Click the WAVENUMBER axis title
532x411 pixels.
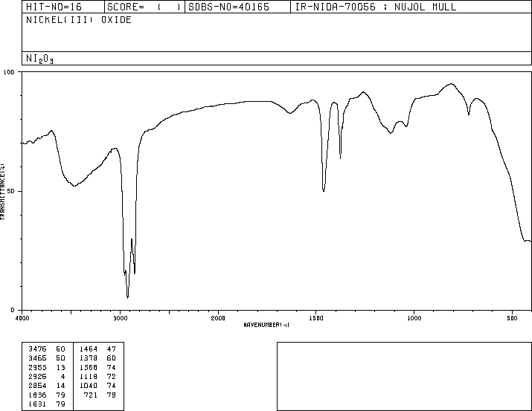click(x=266, y=325)
